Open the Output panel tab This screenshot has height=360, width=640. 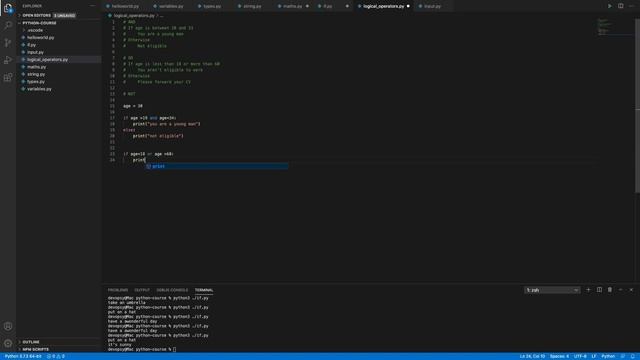point(142,290)
